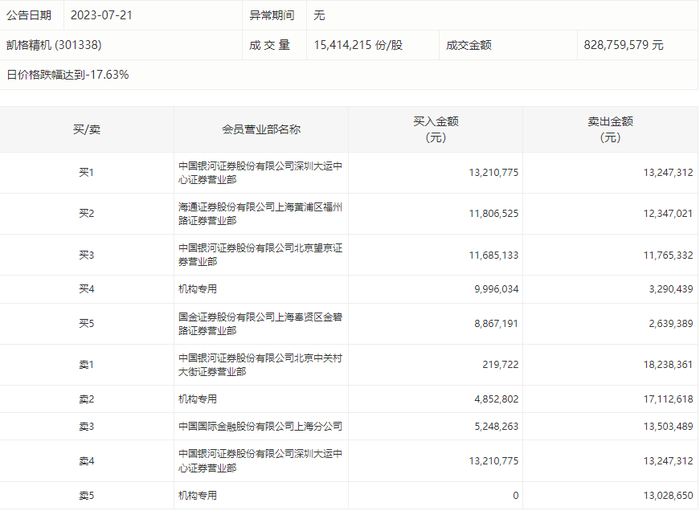Select buy amount 219,722
The width and height of the screenshot is (700, 511).
(x=500, y=365)
